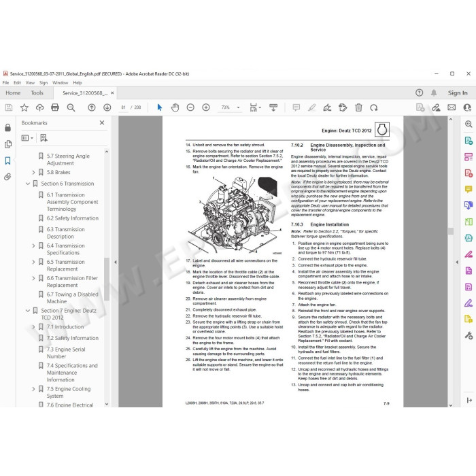The image size is (476, 476).
Task: Open bookmarks options dropdown
Action: click(27, 138)
